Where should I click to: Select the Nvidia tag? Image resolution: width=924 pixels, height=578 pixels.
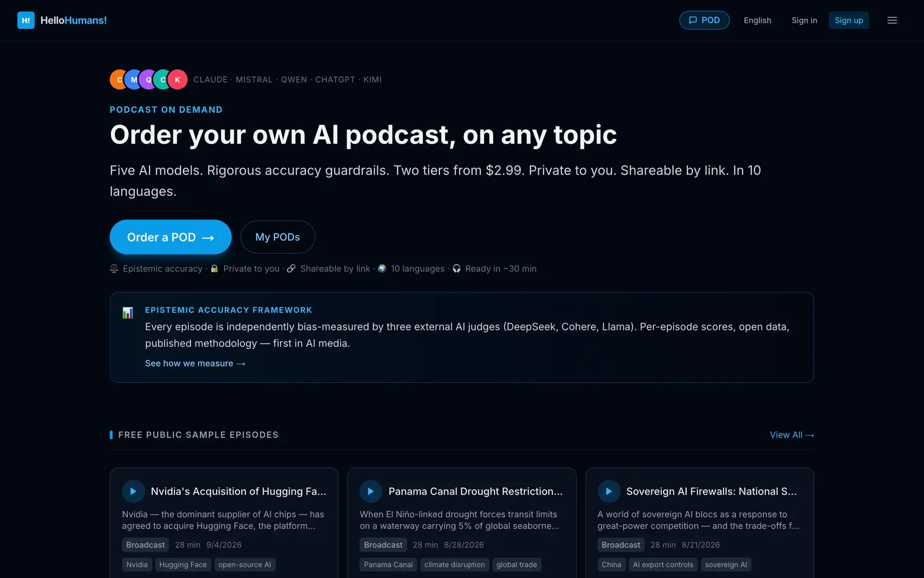(x=137, y=565)
